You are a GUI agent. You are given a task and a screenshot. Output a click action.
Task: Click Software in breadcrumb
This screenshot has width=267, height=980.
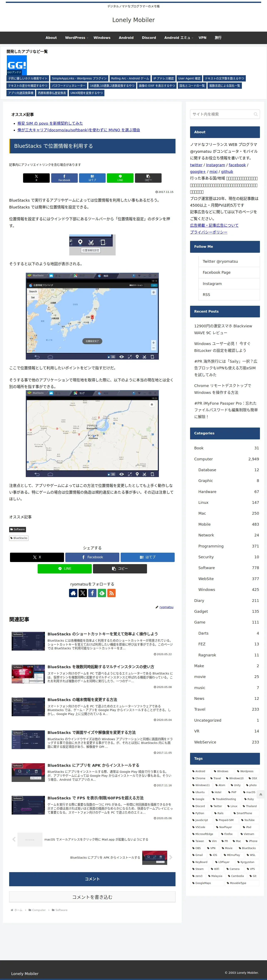coord(61,910)
